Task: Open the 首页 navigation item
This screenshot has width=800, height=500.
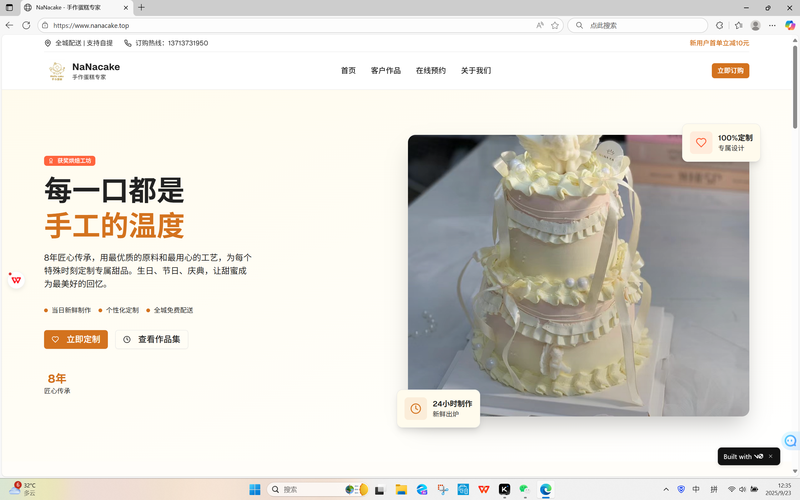Action: pyautogui.click(x=348, y=70)
